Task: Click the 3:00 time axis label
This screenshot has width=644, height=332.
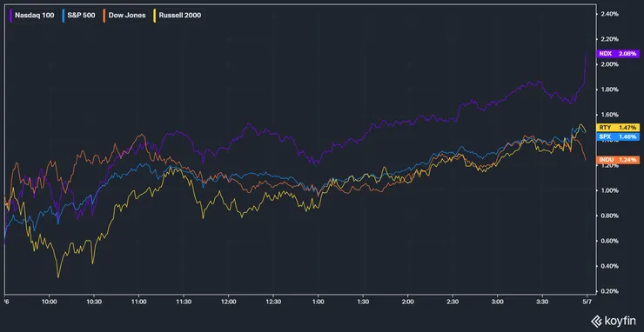Action: [x=498, y=302]
